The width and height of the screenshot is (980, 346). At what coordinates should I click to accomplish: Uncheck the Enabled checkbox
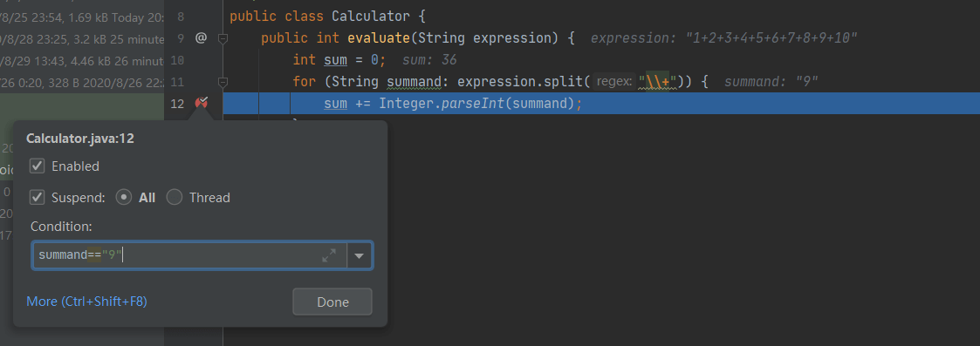[38, 166]
